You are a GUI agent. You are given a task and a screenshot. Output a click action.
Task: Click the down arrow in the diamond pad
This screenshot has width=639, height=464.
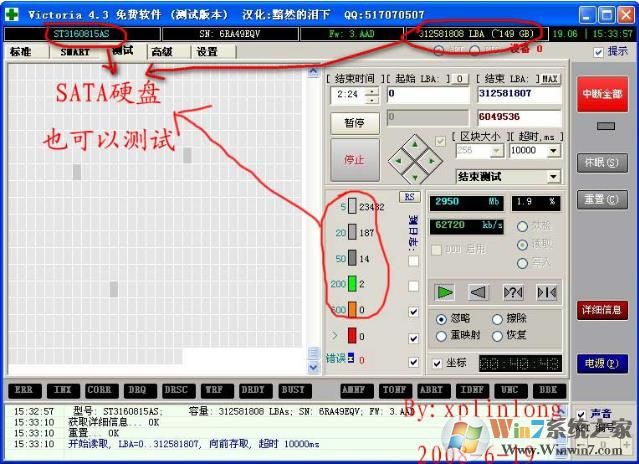[x=415, y=177]
